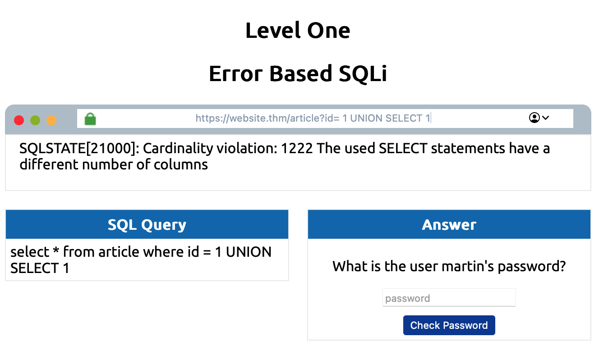Click the Level One heading
This screenshot has width=599, height=364.
point(298,31)
